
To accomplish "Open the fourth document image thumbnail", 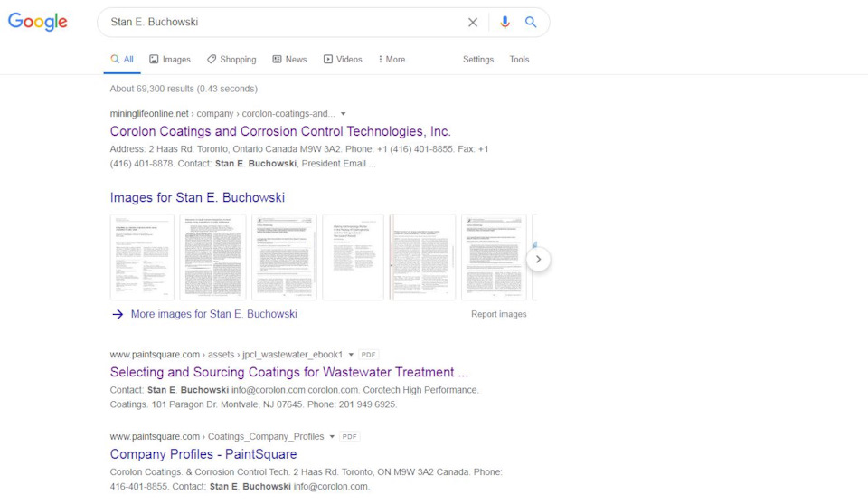I will [x=354, y=257].
